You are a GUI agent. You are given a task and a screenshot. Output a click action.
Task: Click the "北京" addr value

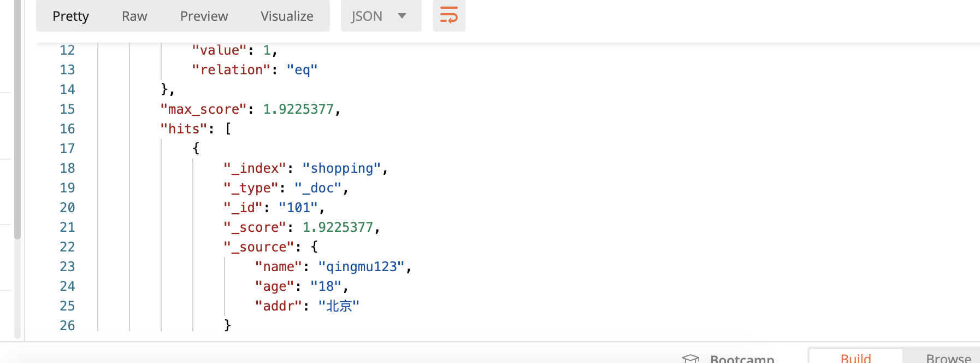click(339, 306)
